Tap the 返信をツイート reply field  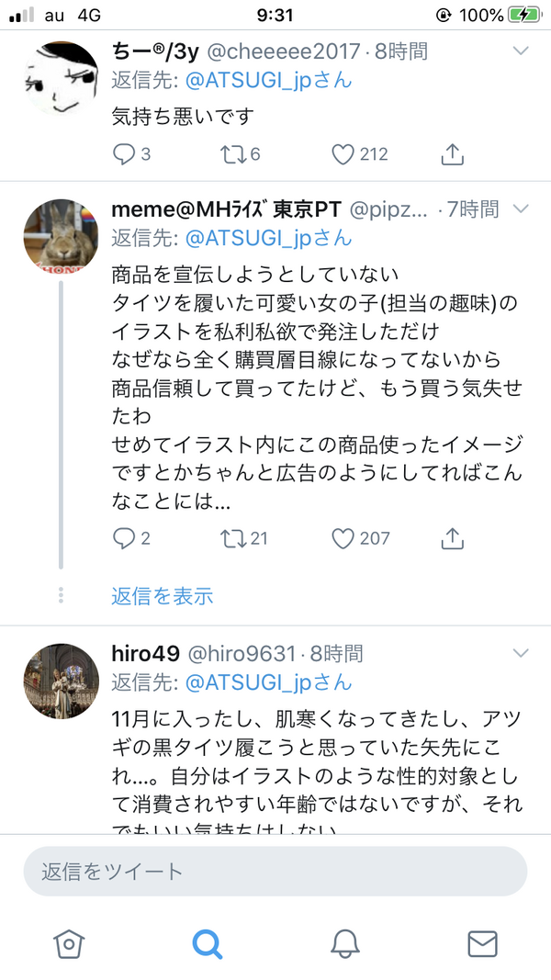[275, 872]
